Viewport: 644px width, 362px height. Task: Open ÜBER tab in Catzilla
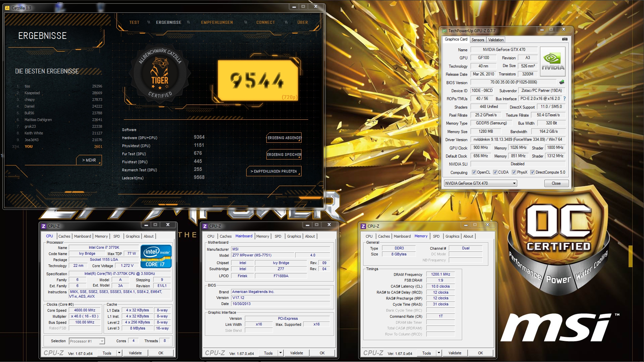click(303, 22)
